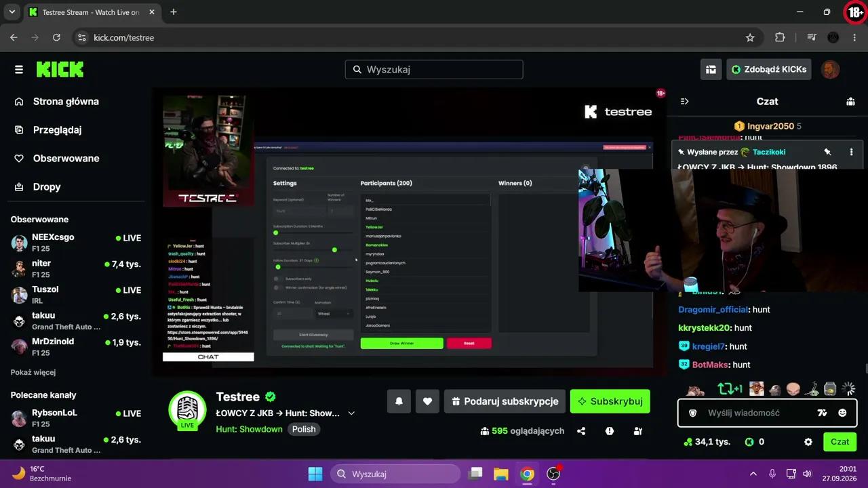The image size is (868, 488).
Task: Open the Hunt: Showdown category link
Action: [249, 429]
